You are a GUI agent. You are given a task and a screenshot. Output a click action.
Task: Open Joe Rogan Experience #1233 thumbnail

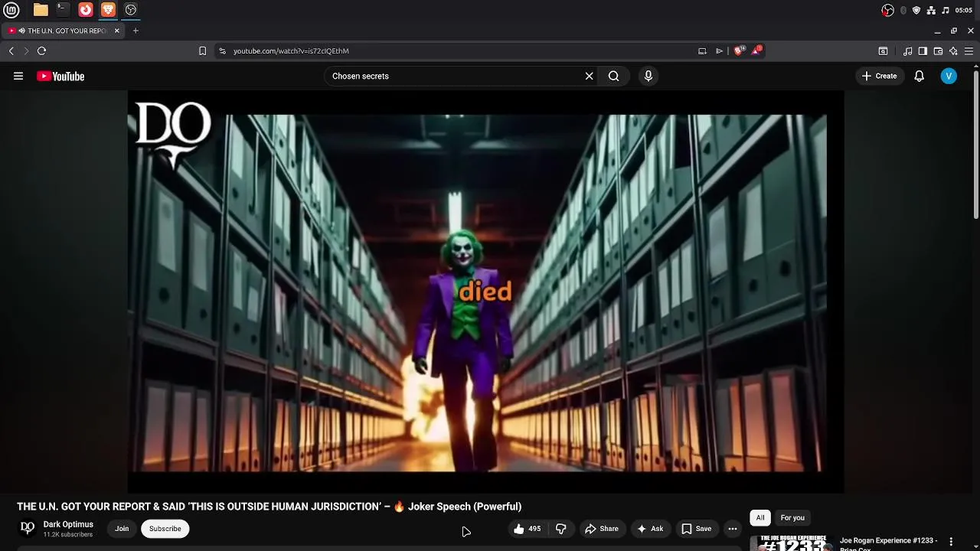pos(791,543)
